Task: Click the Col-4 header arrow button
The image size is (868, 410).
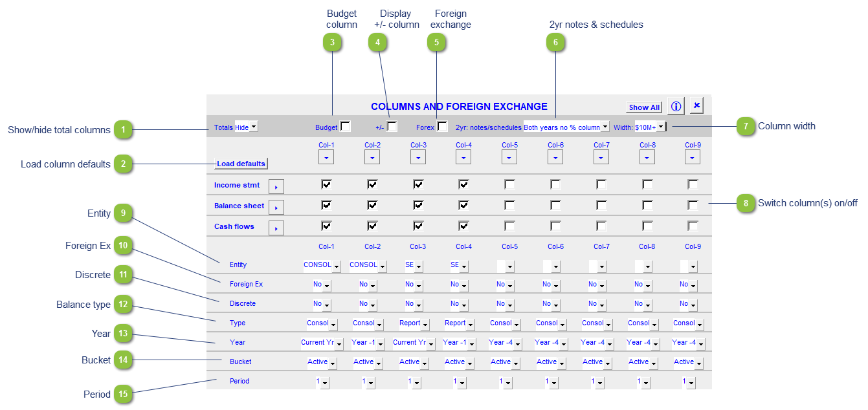Action: click(x=463, y=157)
